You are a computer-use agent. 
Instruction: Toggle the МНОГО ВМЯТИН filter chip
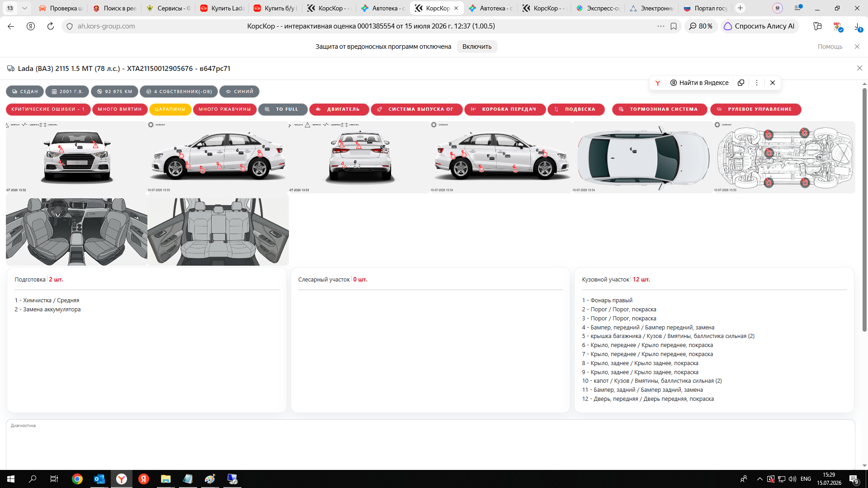tap(120, 109)
